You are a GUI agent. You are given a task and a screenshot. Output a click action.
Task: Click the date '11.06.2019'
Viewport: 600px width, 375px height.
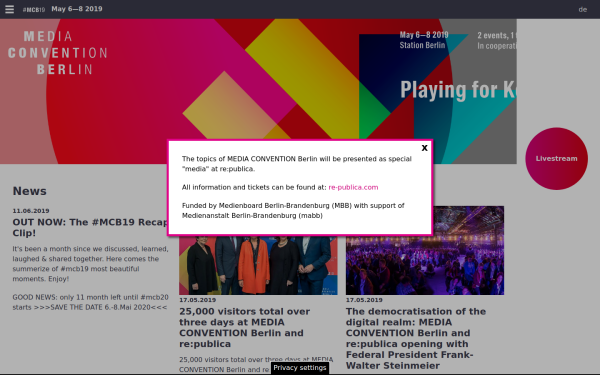tap(31, 211)
